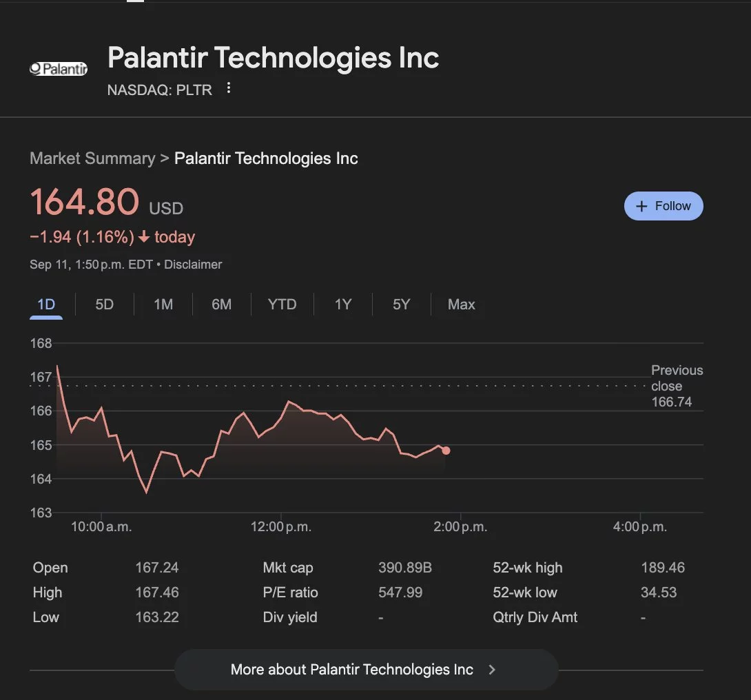
Task: Show the 6M chart range
Action: tap(222, 305)
